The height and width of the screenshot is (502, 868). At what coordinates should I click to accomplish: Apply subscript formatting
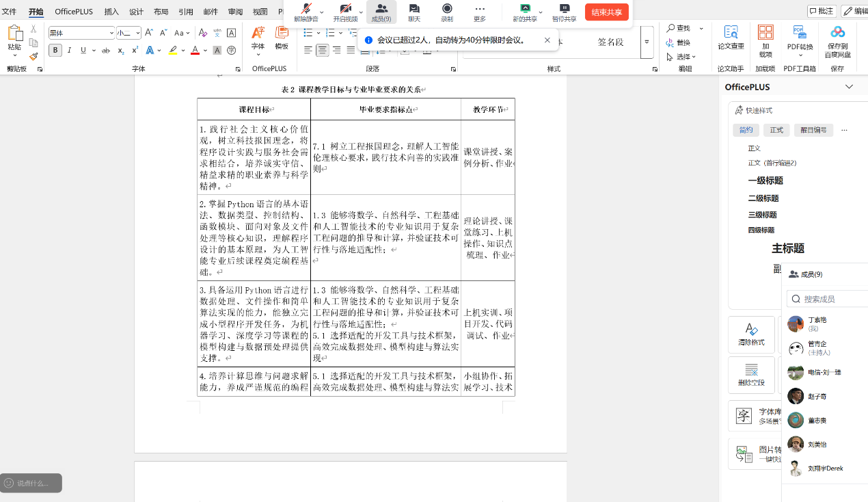coord(121,50)
